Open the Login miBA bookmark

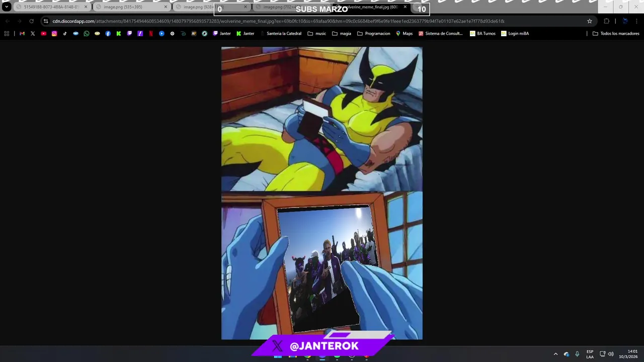tap(515, 34)
